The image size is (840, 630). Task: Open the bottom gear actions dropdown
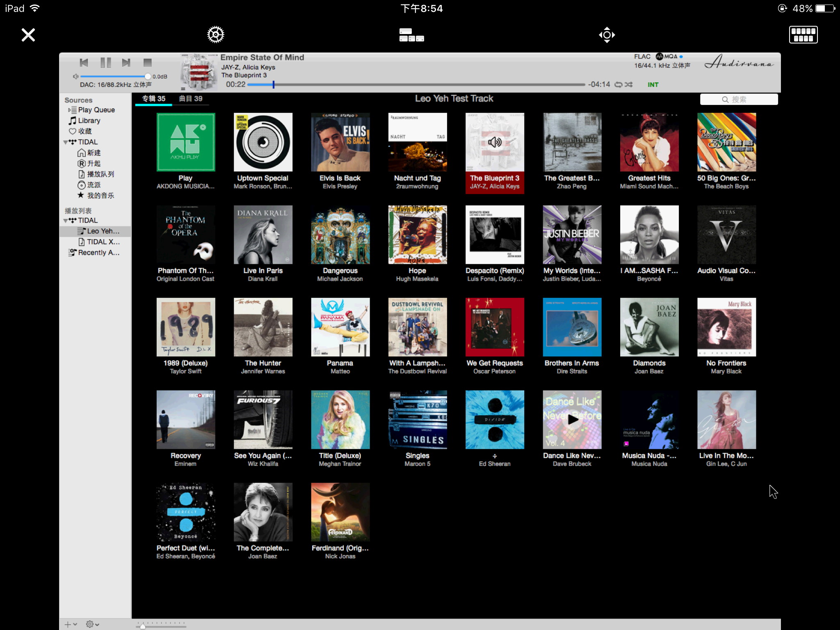[x=92, y=624]
